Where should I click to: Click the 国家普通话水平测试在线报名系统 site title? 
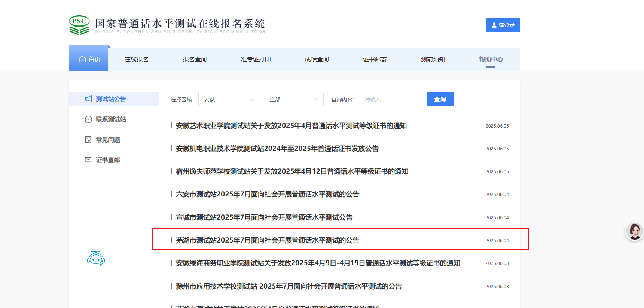(x=180, y=24)
